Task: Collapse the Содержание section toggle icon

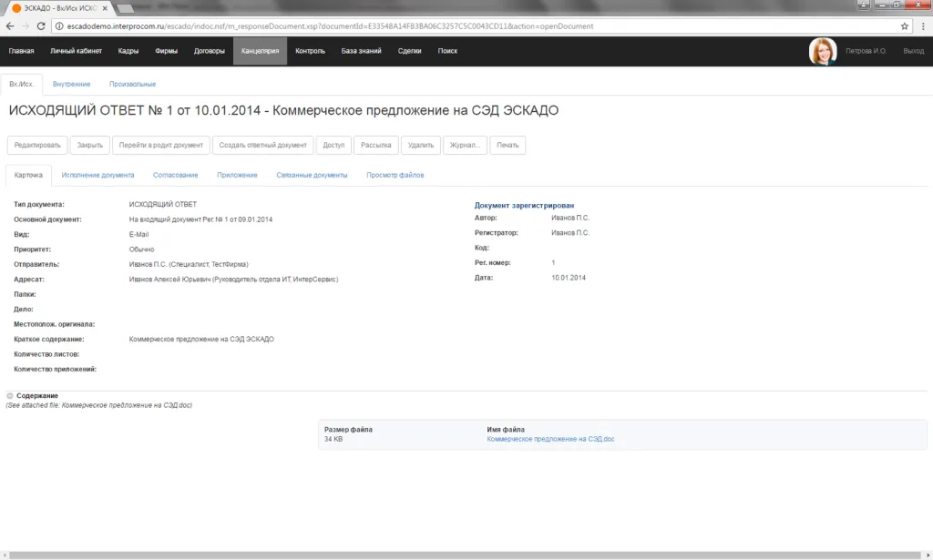Action: [x=10, y=396]
